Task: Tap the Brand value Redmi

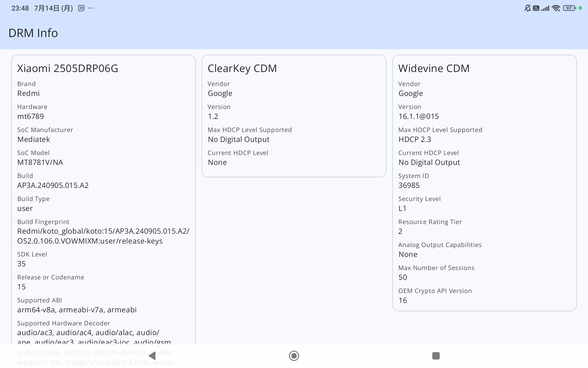Action: [x=28, y=93]
